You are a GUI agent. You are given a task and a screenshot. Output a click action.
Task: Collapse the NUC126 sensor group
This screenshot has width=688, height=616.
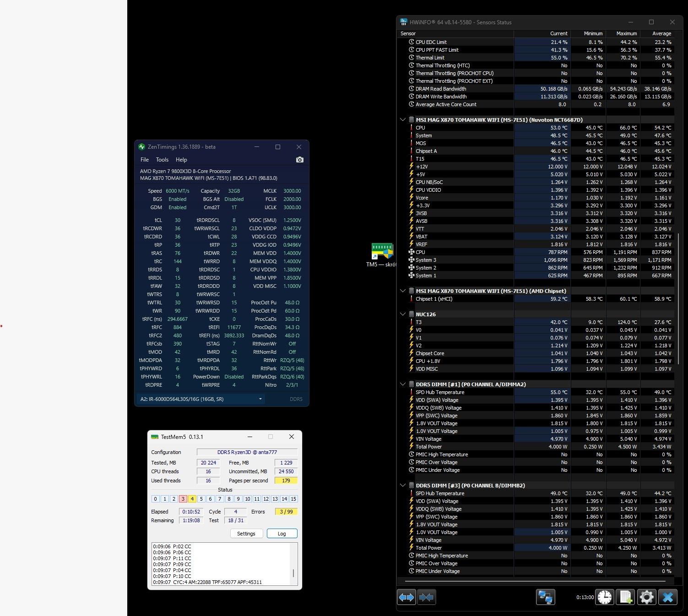(403, 314)
